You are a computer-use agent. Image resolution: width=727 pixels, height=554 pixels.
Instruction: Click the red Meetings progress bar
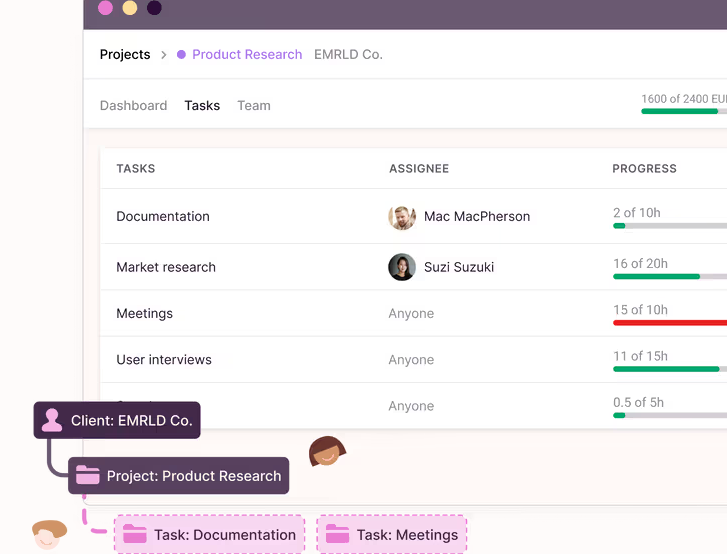pos(670,323)
